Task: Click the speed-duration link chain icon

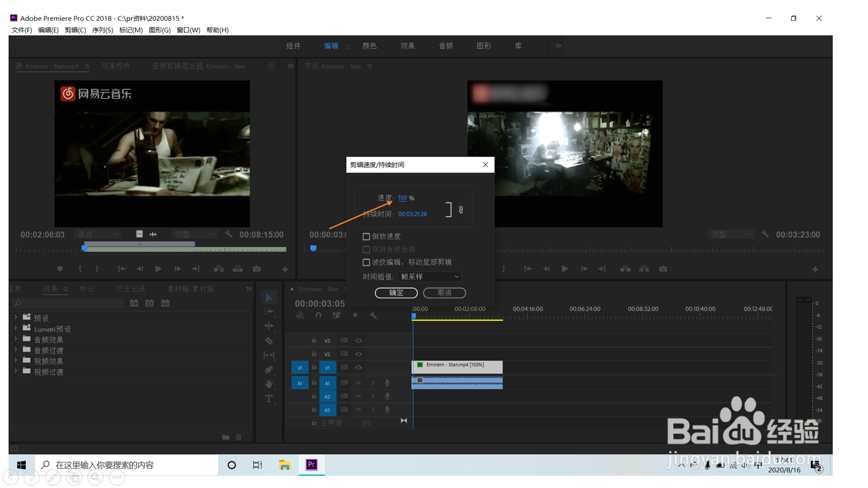Action: 461,210
